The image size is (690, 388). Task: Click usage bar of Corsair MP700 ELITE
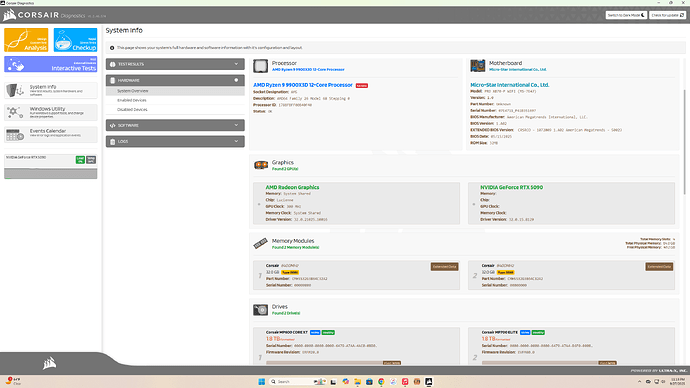pyautogui.click(x=549, y=363)
